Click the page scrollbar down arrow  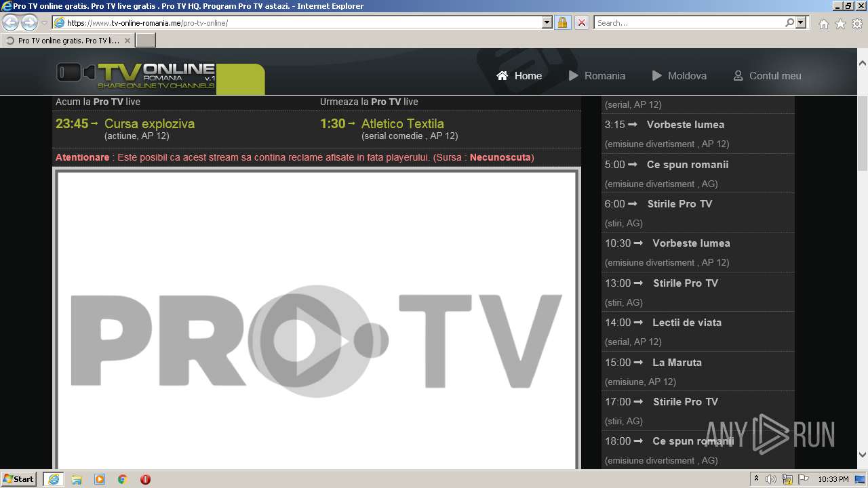862,455
